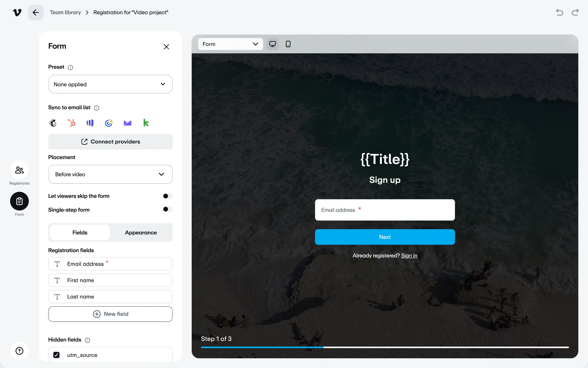This screenshot has width=588, height=368.
Task: Click the Connect providers button
Action: [110, 142]
